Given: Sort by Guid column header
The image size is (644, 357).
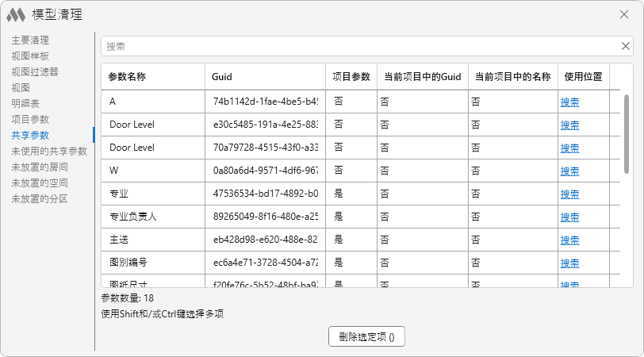Looking at the screenshot, I should tap(265, 77).
